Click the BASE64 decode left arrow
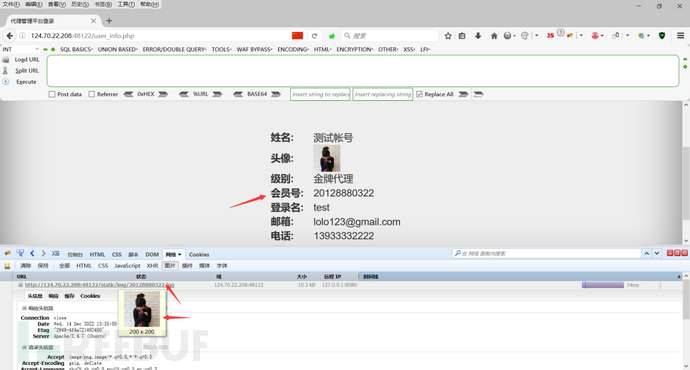 [x=238, y=94]
